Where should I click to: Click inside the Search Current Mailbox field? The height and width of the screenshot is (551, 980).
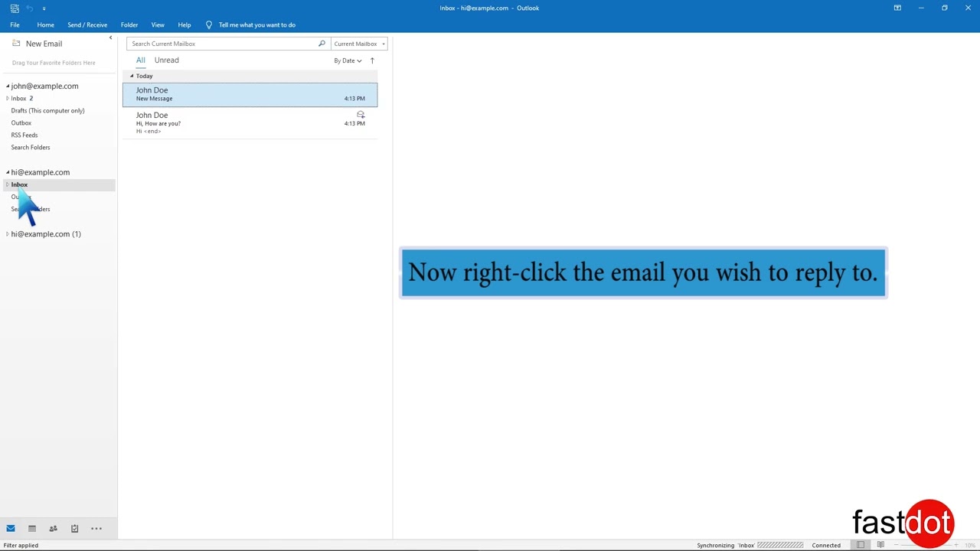click(222, 44)
